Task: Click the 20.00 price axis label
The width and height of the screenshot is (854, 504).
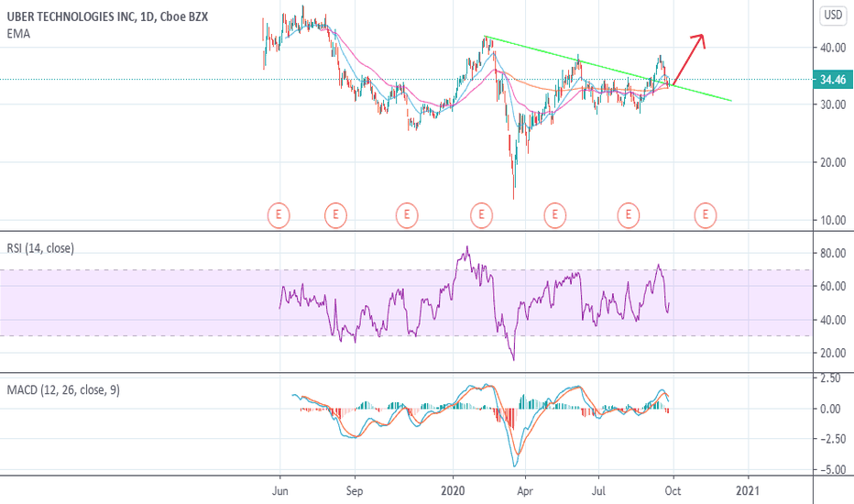Action: click(833, 162)
